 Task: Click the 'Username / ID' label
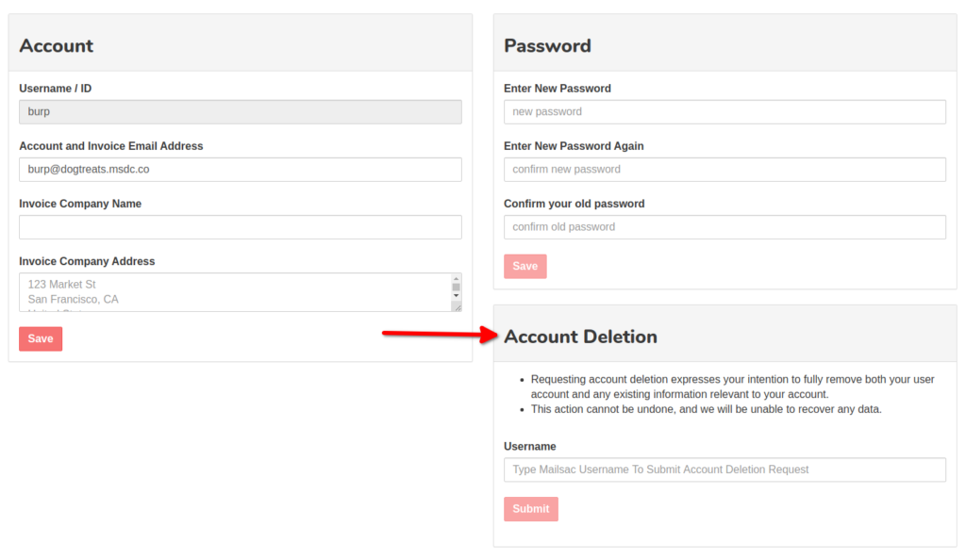(x=56, y=89)
